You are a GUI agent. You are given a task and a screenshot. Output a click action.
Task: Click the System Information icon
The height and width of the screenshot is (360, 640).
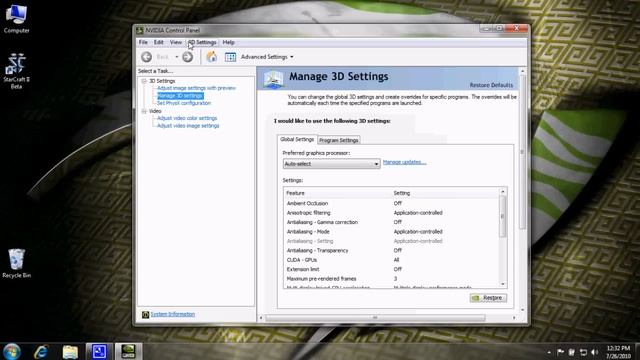(145, 314)
